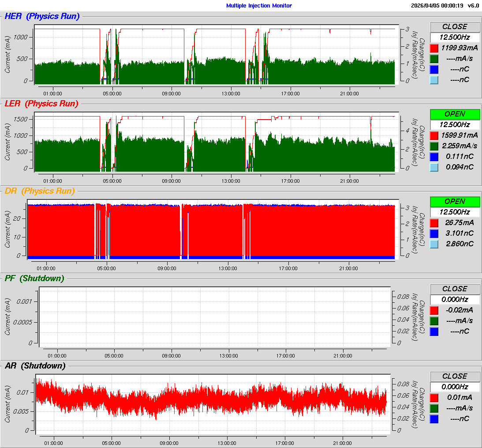Click the AR (Shutdown) panel header
482x448 pixels.
coord(35,366)
